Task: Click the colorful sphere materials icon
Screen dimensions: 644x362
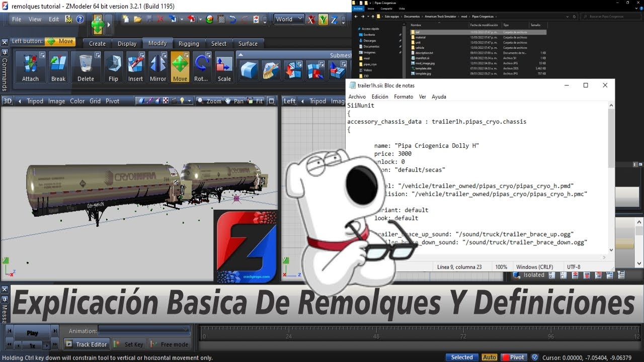Action: [x=209, y=20]
